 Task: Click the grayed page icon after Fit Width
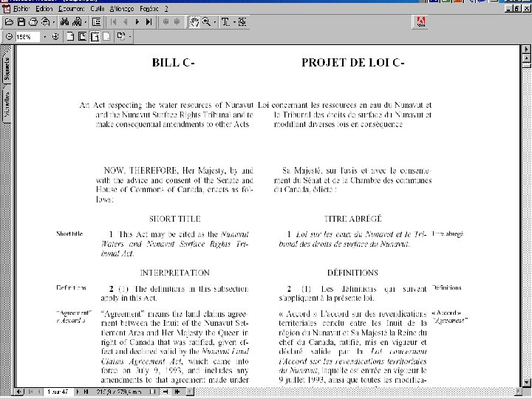(106, 36)
